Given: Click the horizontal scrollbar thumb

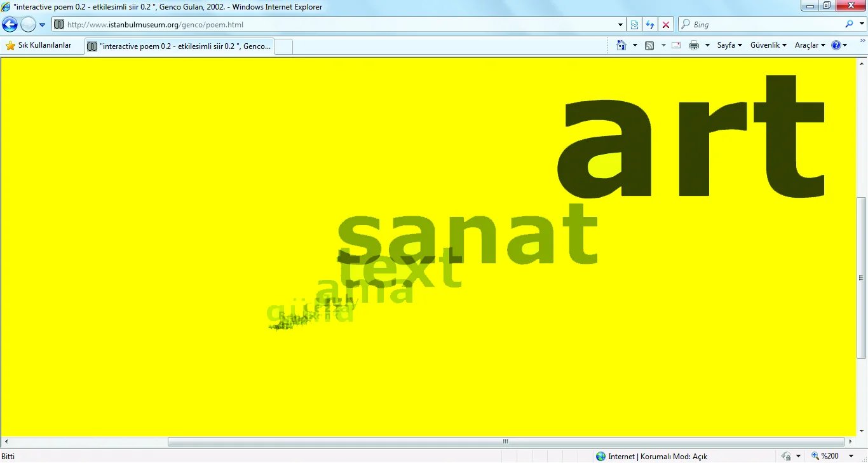Looking at the screenshot, I should point(506,441).
